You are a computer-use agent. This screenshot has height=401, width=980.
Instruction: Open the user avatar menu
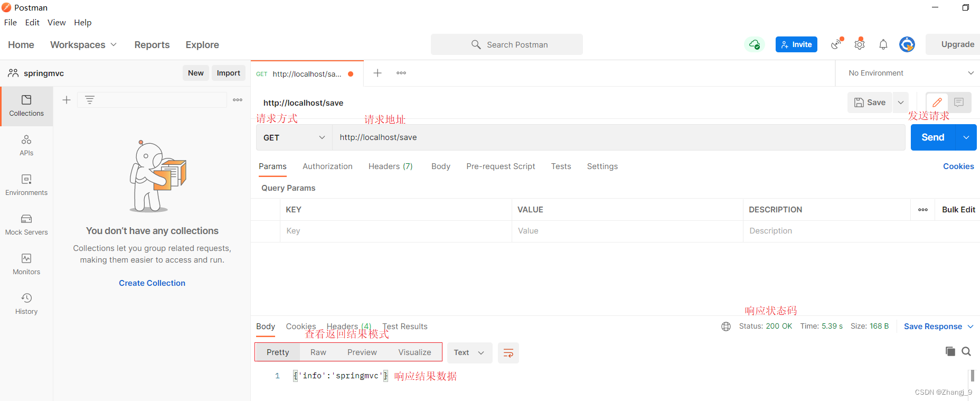tap(907, 44)
